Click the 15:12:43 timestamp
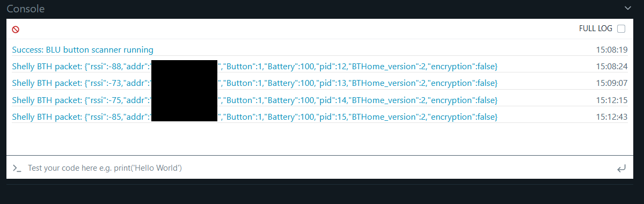Image resolution: width=644 pixels, height=204 pixels. pos(612,117)
